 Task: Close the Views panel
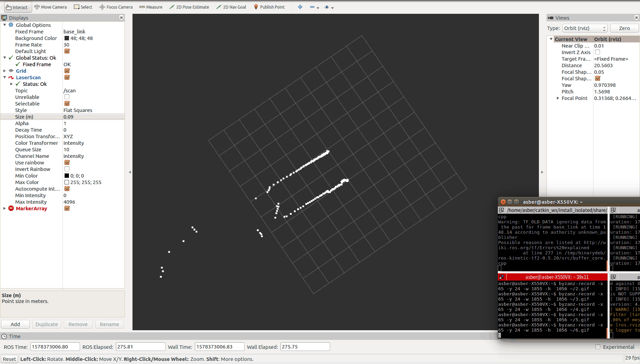click(637, 18)
